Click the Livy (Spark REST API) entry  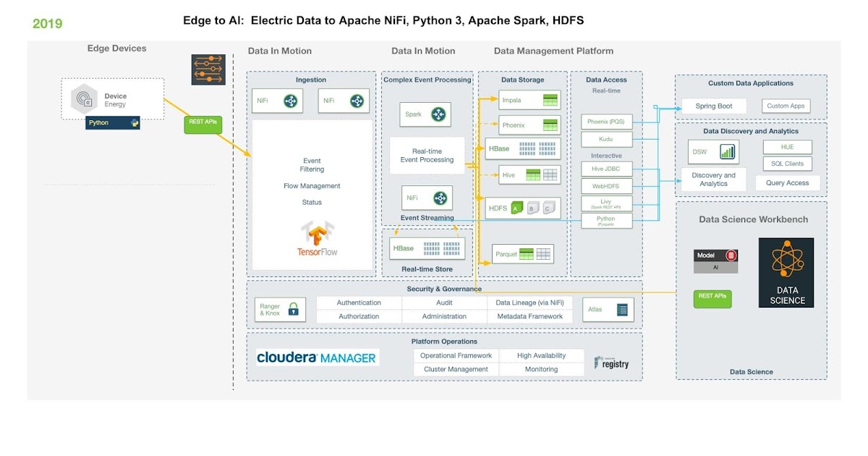coord(606,202)
